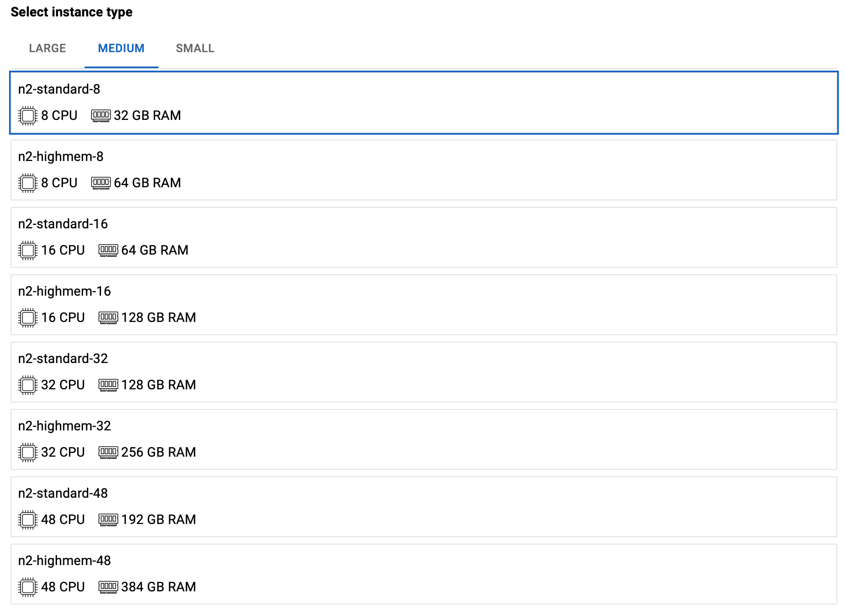Image resolution: width=845 pixels, height=616 pixels.
Task: Choose the n2-standard-32 instance card
Action: point(424,372)
